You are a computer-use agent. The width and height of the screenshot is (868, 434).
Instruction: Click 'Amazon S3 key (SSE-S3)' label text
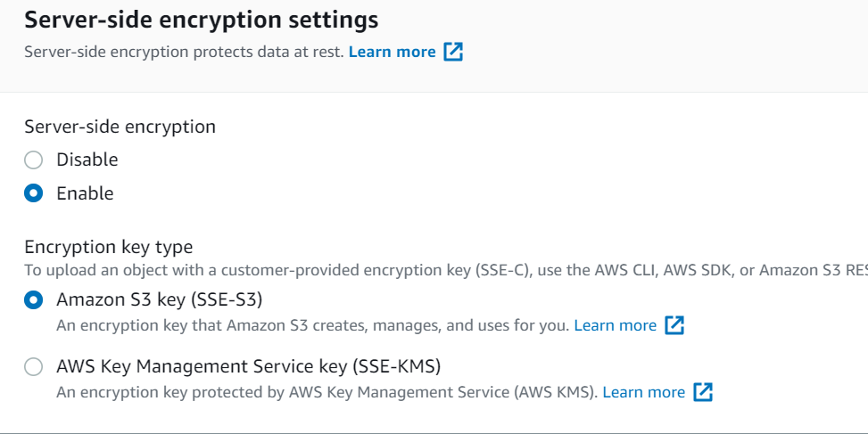pos(160,299)
